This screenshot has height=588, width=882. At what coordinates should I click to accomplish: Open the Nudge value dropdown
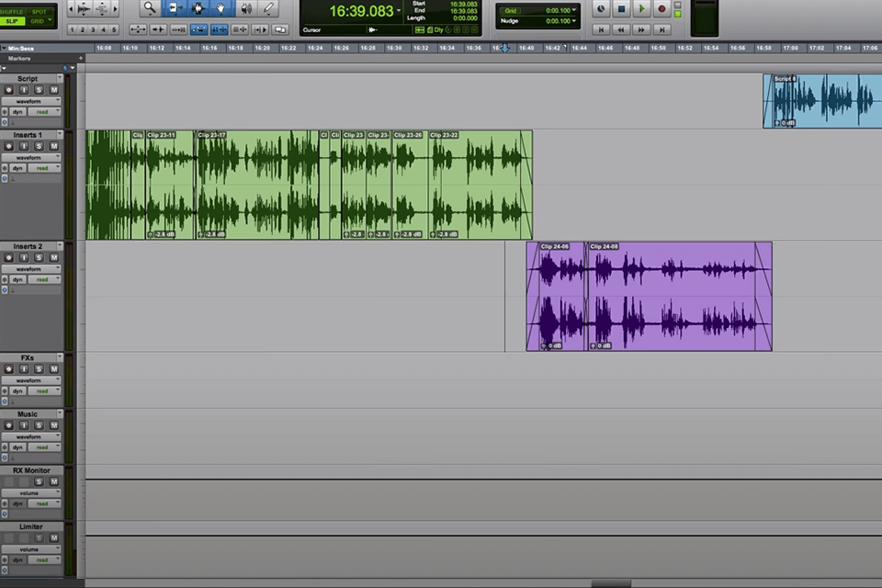pyautogui.click(x=574, y=20)
